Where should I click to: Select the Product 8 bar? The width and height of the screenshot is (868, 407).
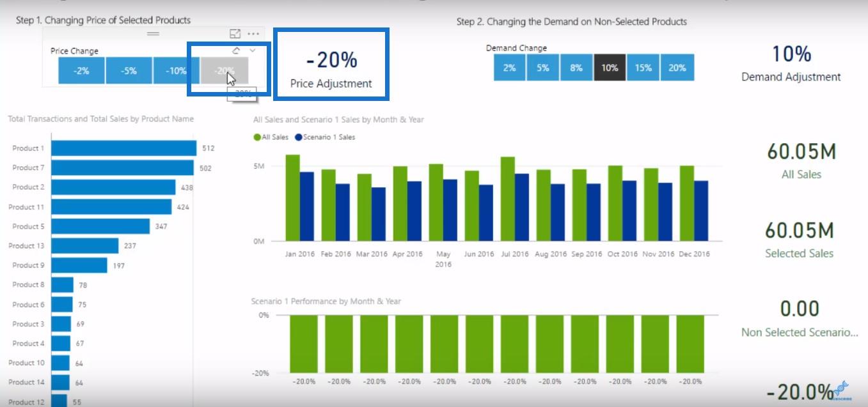click(62, 285)
